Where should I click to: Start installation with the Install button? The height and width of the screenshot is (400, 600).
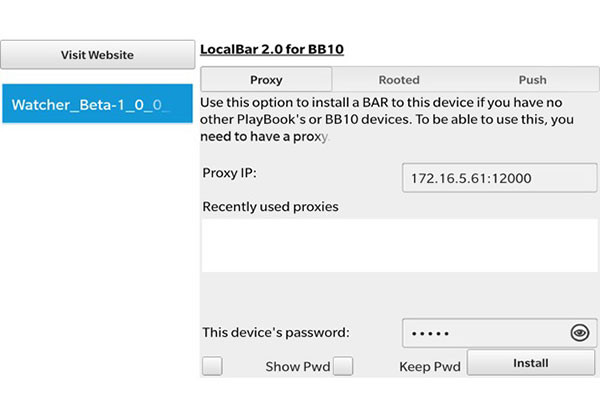coord(531,362)
